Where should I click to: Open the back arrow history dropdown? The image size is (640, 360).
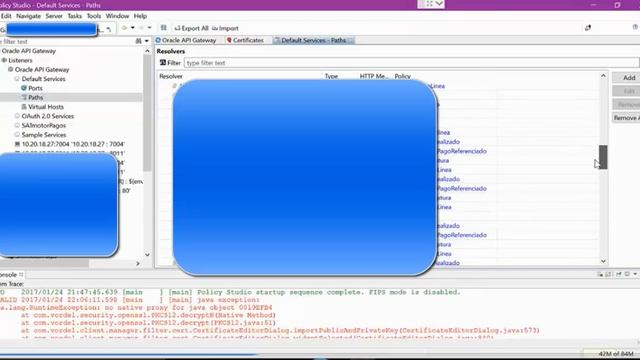point(133,28)
